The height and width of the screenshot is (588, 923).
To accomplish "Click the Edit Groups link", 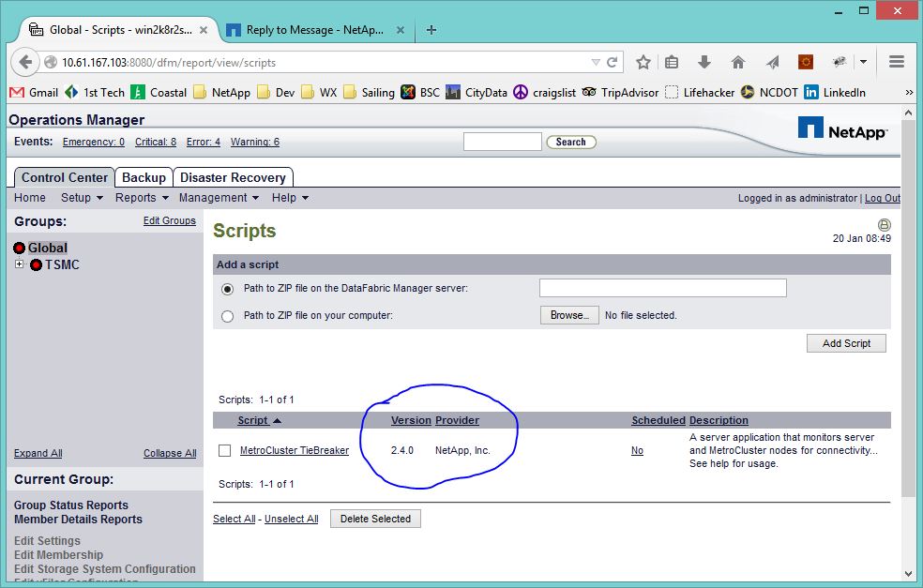I will (170, 220).
